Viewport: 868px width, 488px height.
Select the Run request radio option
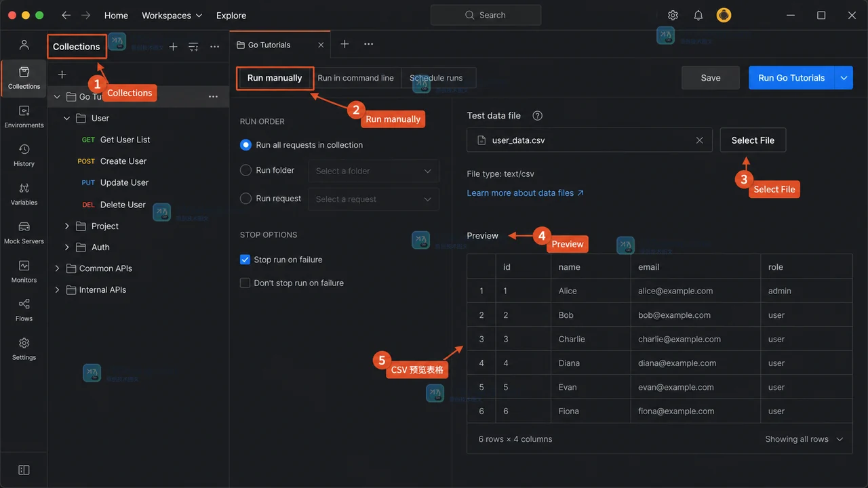(x=245, y=199)
